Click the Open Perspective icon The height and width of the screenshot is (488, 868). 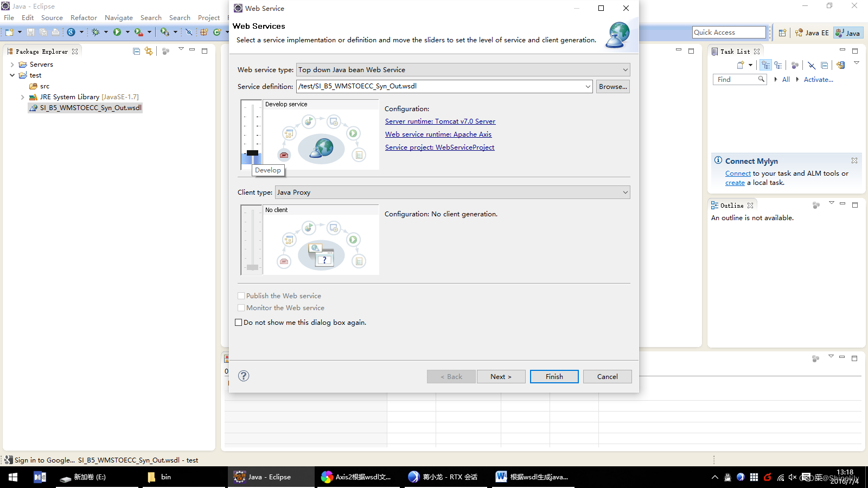coord(782,33)
